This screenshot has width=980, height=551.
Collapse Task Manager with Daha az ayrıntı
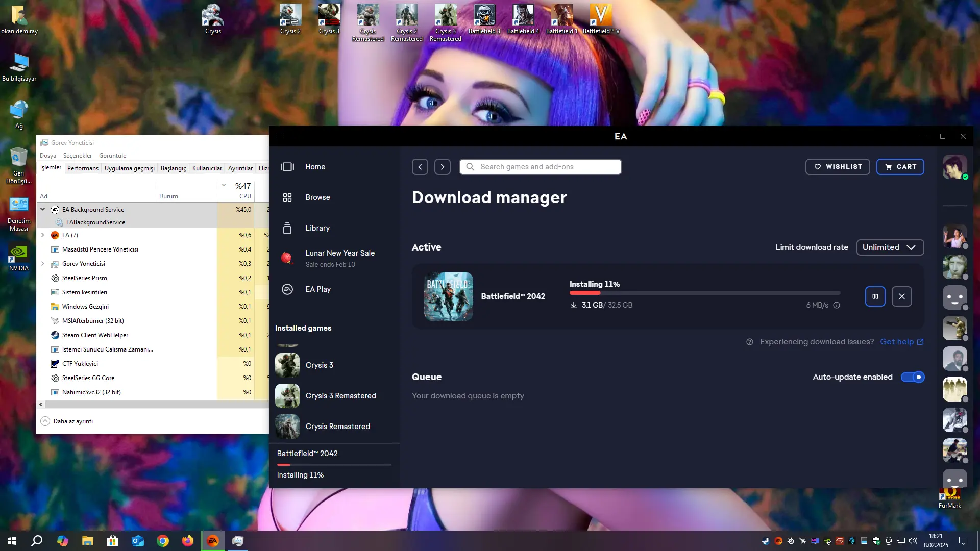click(67, 421)
